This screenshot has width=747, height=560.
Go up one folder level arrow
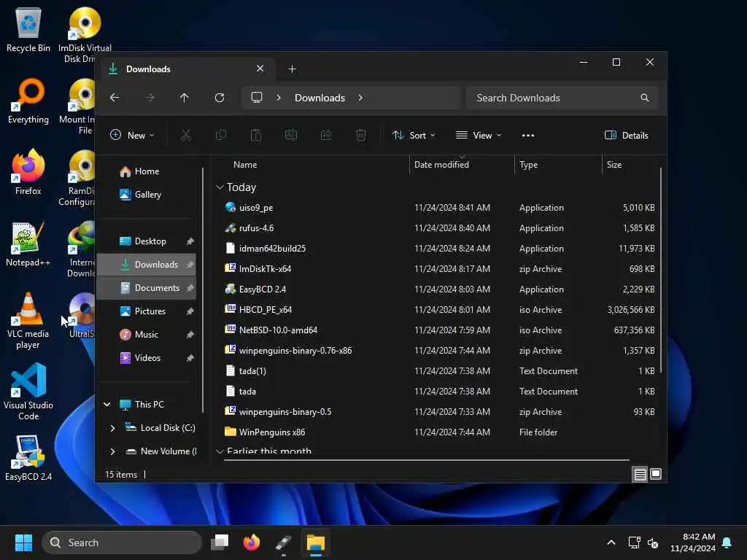[x=185, y=98]
